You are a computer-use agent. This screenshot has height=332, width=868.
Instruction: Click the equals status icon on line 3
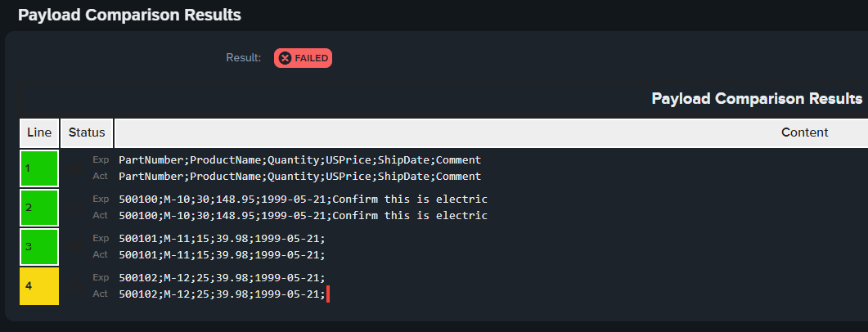point(74,246)
